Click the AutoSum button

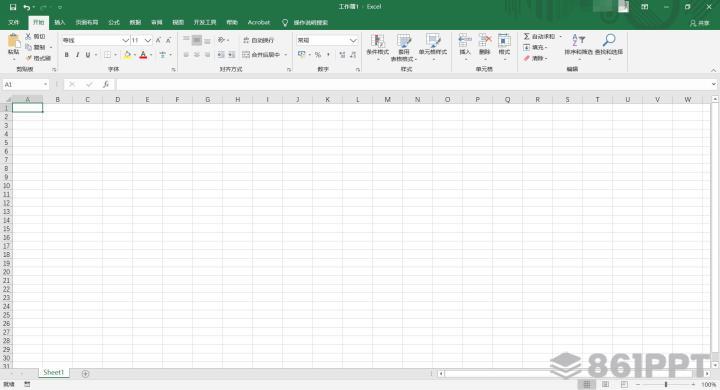(x=540, y=36)
